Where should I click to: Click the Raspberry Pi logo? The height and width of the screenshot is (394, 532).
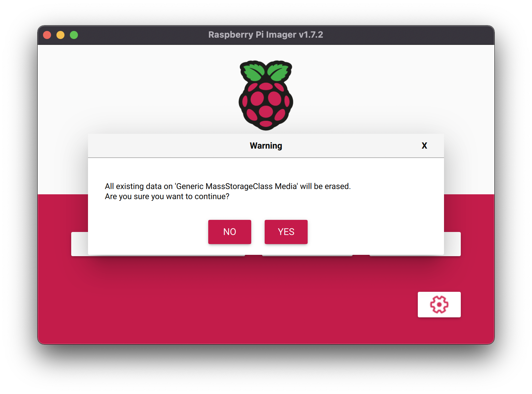tap(266, 101)
